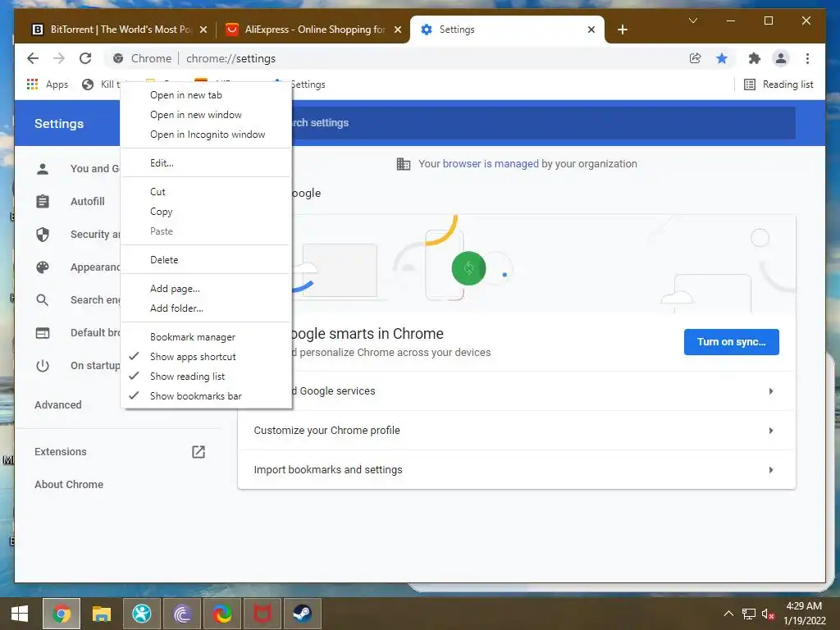Choose Open in new tab
Viewport: 840px width, 630px height.
click(206, 95)
